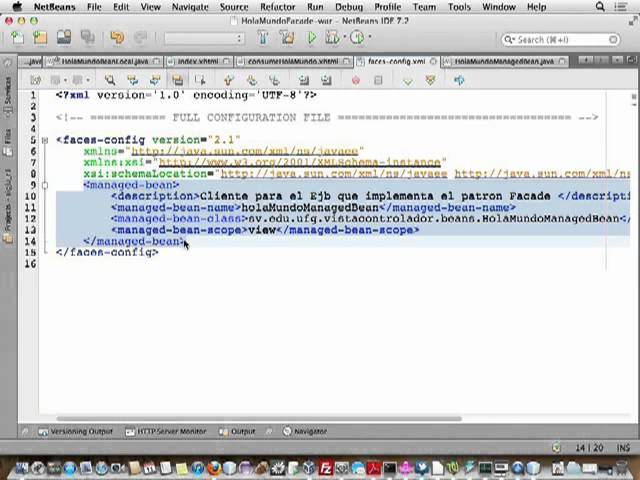The height and width of the screenshot is (480, 640).
Task: Click the editor toolbar Last Edit icon
Action: pos(36,80)
